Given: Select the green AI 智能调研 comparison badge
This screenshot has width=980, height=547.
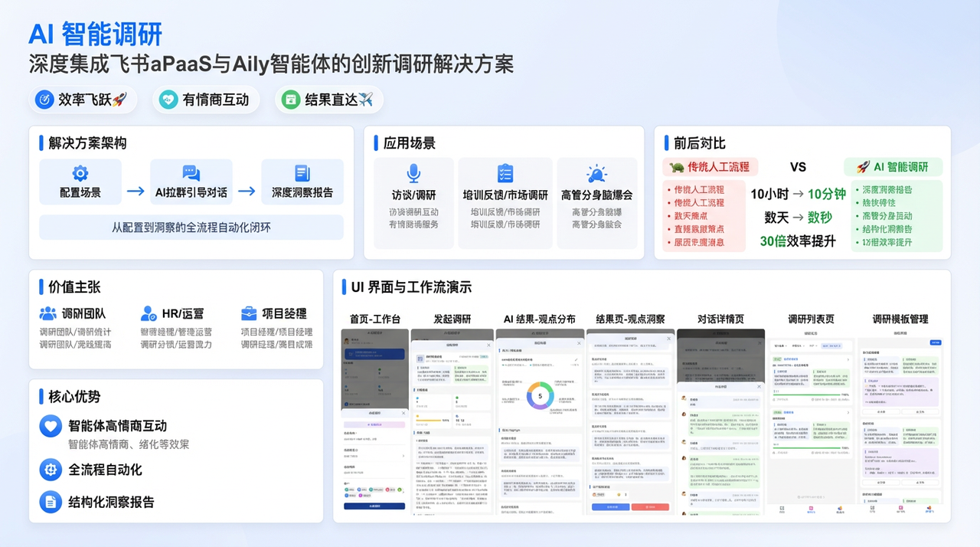Looking at the screenshot, I should tap(893, 167).
